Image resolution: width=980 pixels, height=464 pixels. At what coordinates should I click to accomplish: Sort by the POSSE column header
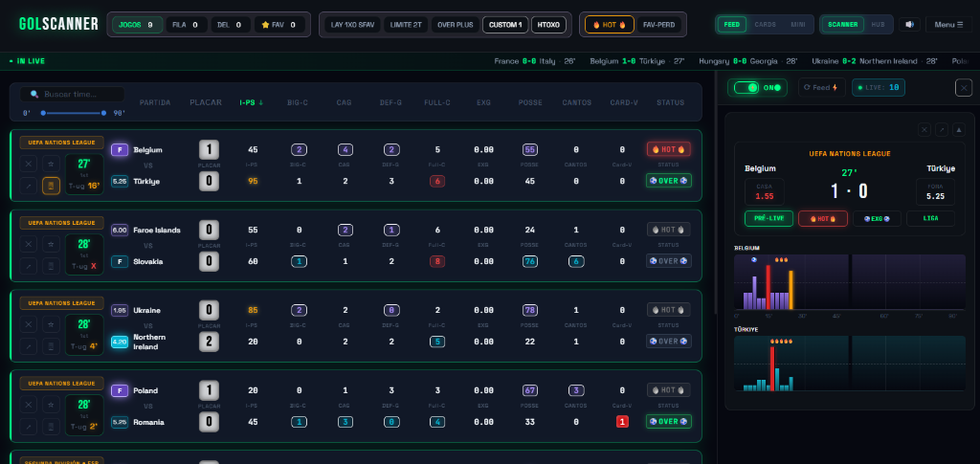click(530, 102)
